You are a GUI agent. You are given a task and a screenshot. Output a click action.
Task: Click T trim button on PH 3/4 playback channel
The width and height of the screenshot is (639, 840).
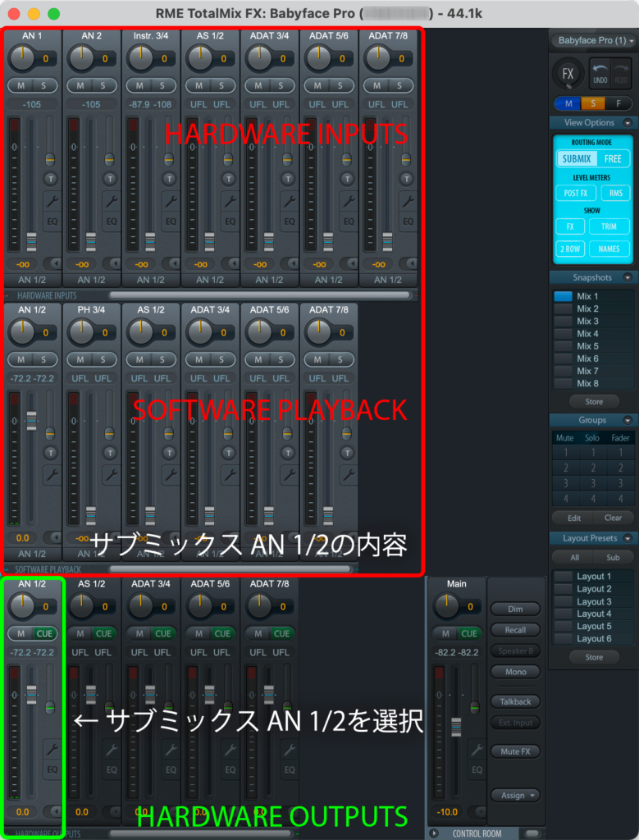tap(110, 453)
